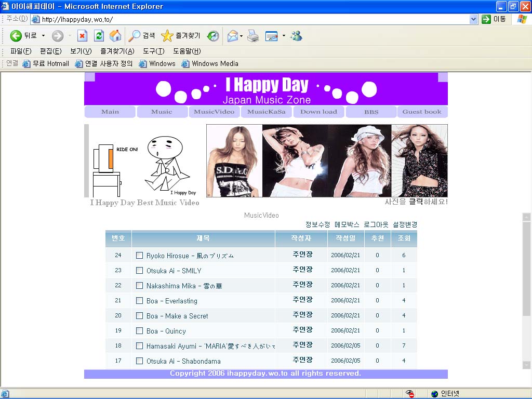Click the page scrollbar down arrow
The width and height of the screenshot is (532, 399).
(x=526, y=365)
